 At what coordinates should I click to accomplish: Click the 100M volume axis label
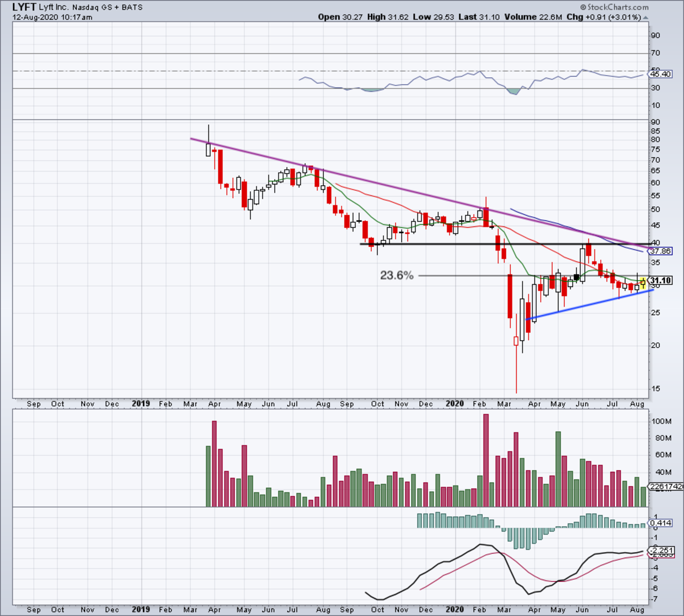663,421
